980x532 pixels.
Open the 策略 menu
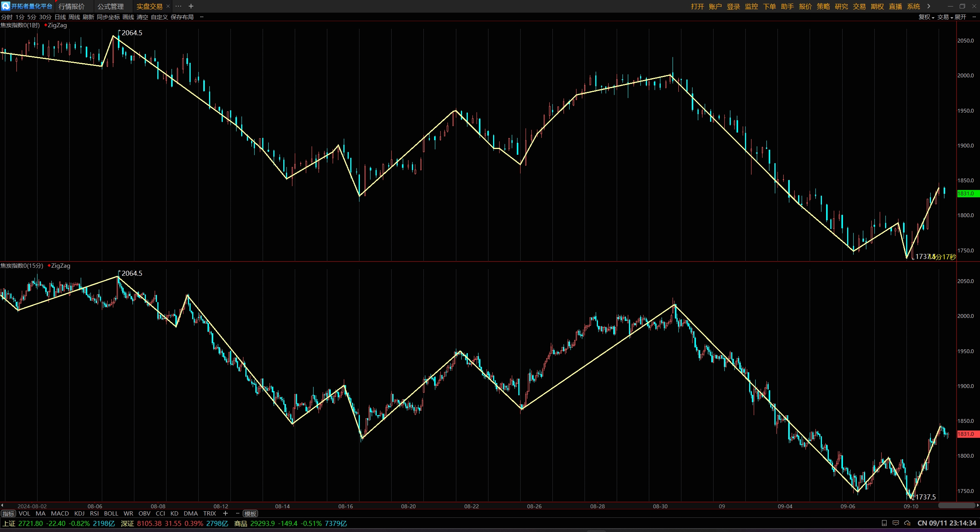(823, 7)
